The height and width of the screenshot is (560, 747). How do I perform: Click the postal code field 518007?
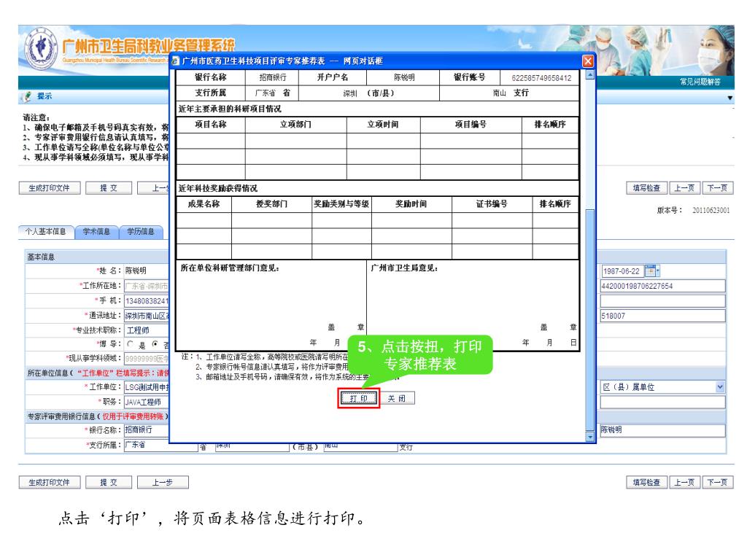tap(662, 316)
